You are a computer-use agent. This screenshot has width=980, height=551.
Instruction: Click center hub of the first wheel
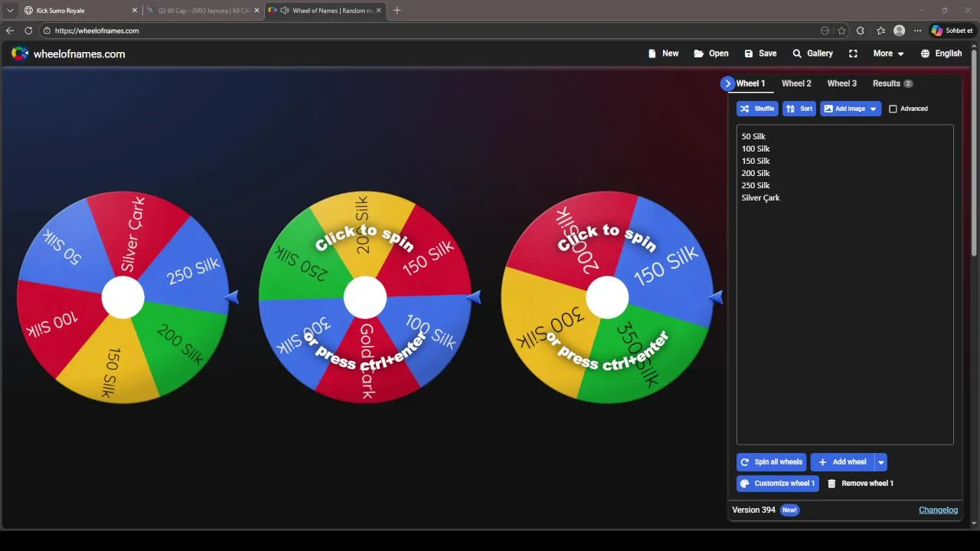122,297
